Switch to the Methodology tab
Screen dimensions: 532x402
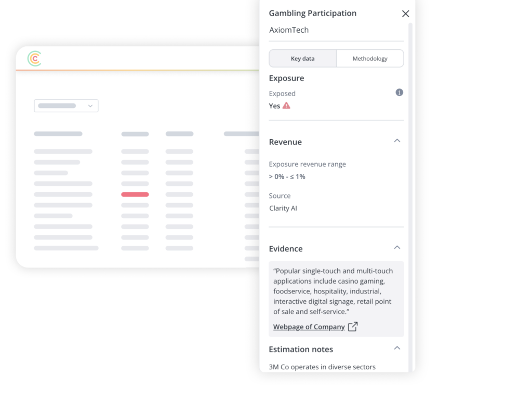[x=370, y=59]
